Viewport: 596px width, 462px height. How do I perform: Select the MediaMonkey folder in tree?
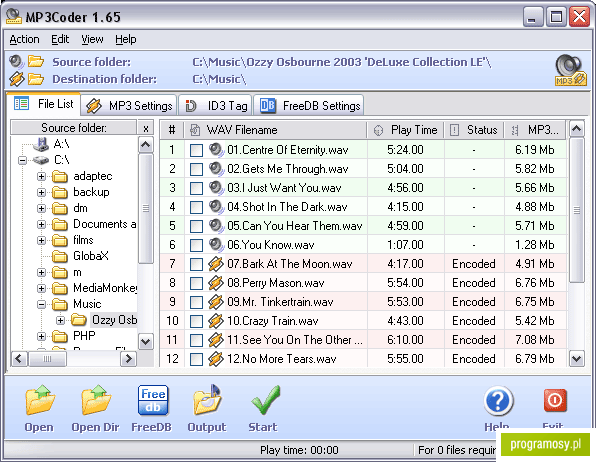tap(105, 288)
